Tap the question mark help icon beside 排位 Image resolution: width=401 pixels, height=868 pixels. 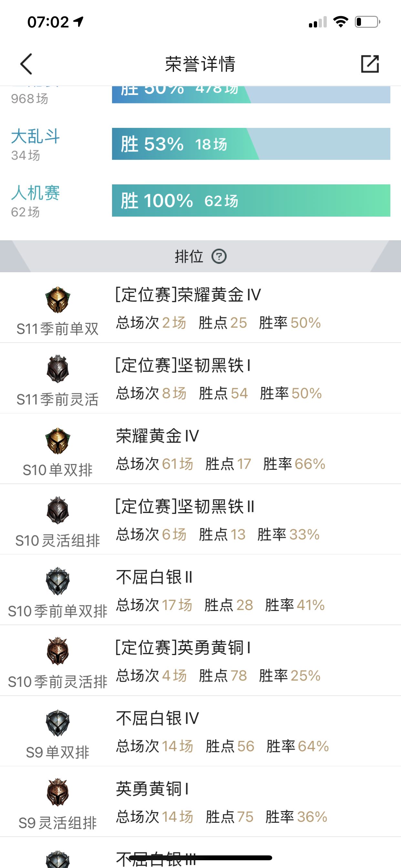click(x=219, y=256)
